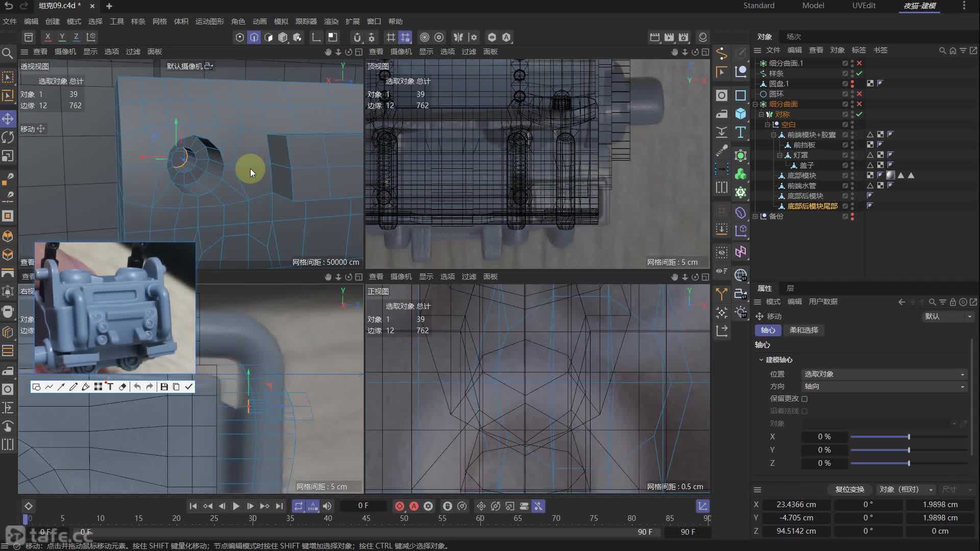Open 用户数据 in attributes menu
The height and width of the screenshot is (551, 980).
click(x=823, y=302)
